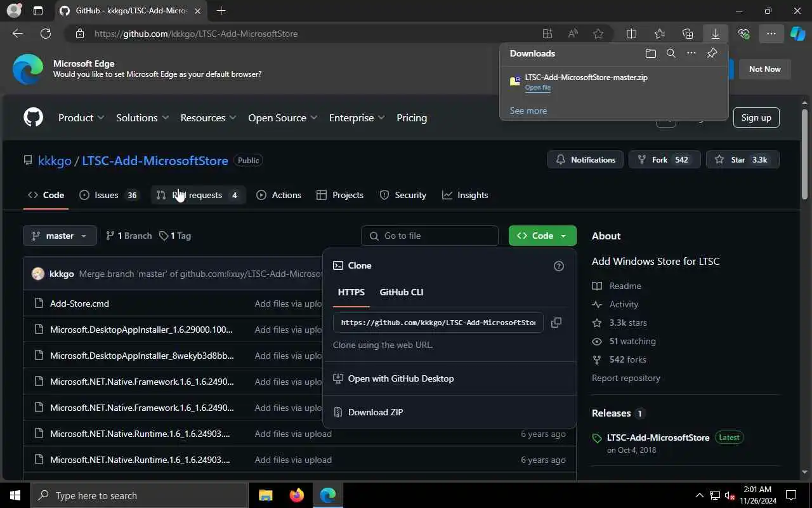View the 1 Branch link
Screen dimensions: 812x508
129,236
